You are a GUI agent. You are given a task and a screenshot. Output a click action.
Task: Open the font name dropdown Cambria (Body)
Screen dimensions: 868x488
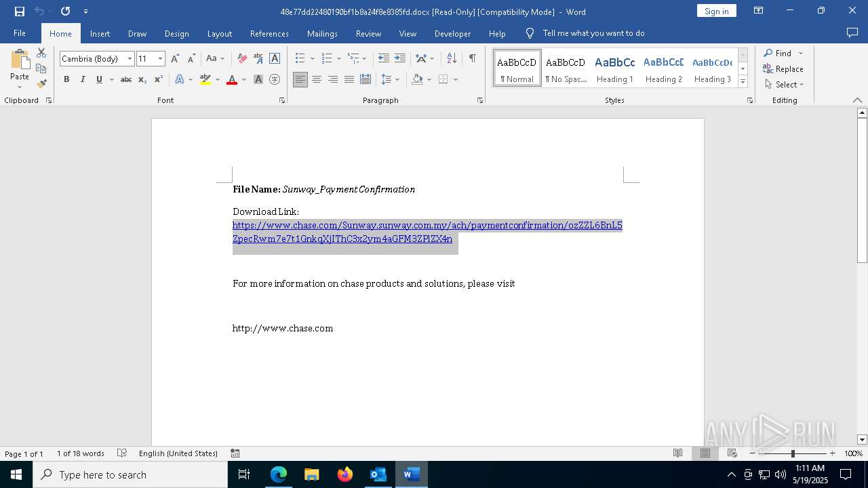pos(130,59)
